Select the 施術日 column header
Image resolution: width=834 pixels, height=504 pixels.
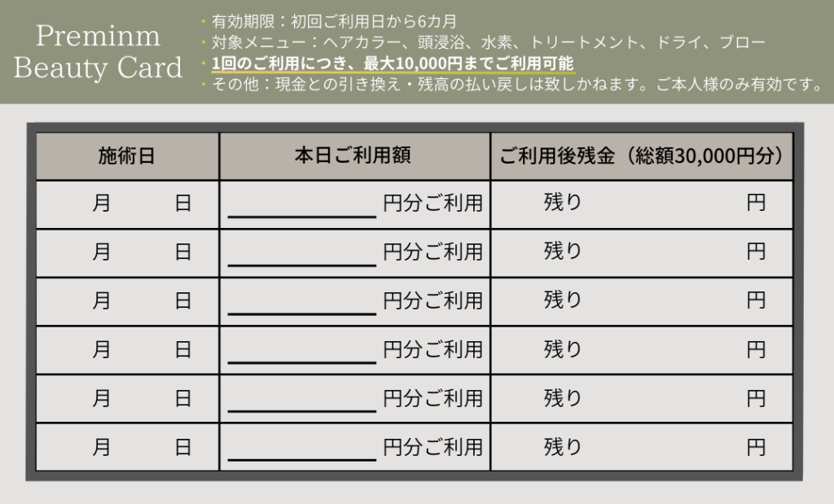tap(127, 156)
